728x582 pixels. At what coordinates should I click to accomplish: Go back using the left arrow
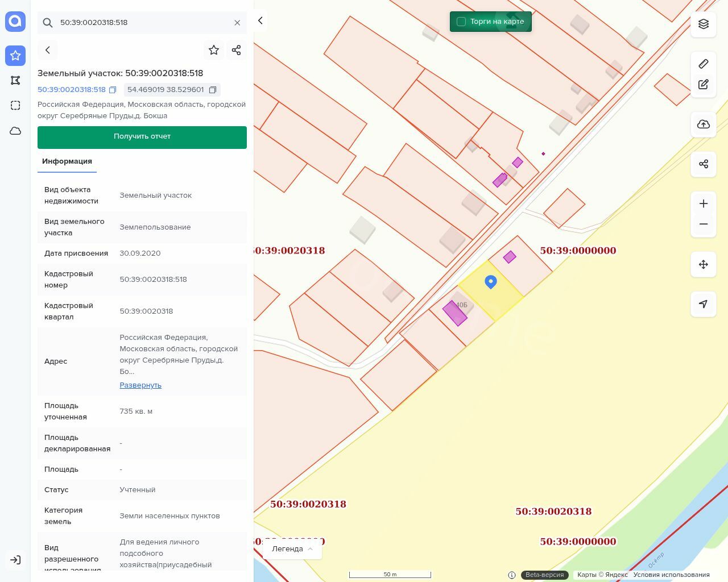click(48, 50)
